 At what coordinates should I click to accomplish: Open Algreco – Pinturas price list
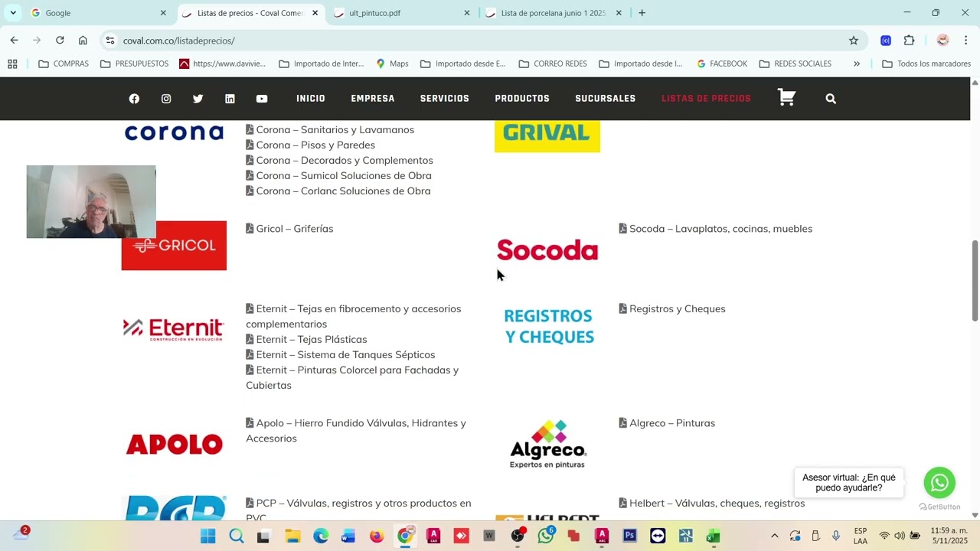(667, 423)
